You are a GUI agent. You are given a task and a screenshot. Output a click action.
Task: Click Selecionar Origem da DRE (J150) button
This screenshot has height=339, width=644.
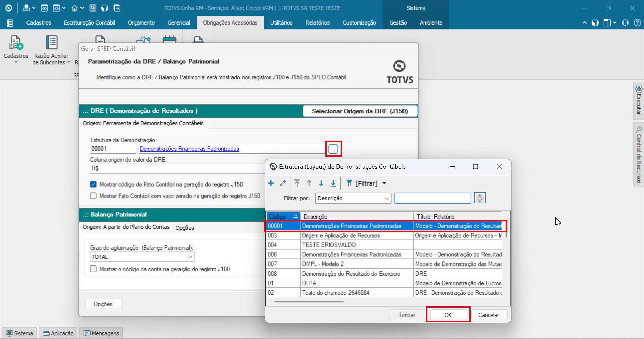360,111
